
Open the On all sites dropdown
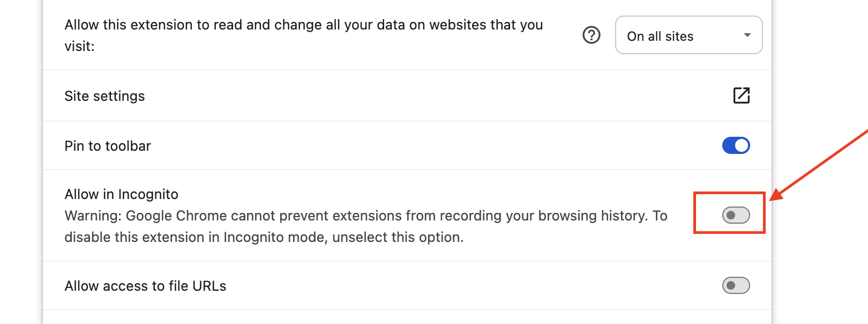(x=689, y=35)
